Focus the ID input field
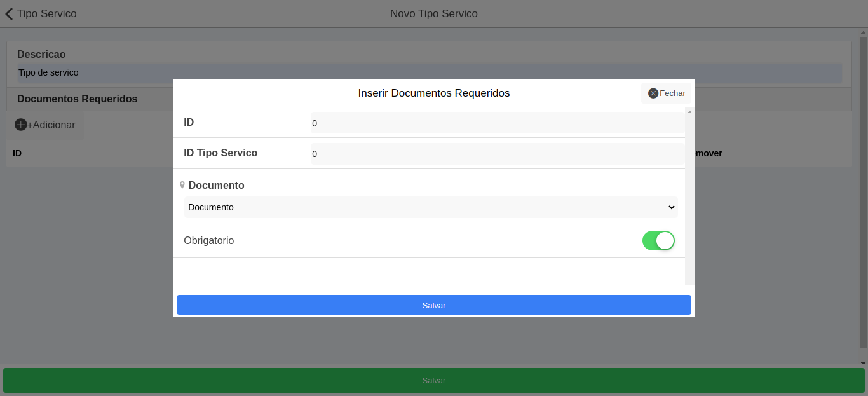 [497, 123]
